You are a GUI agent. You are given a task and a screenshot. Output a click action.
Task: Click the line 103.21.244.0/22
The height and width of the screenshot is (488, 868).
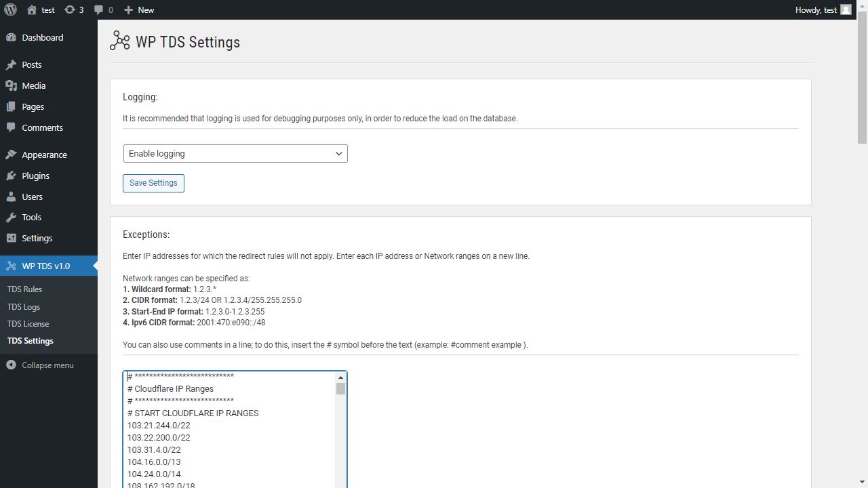(159, 426)
